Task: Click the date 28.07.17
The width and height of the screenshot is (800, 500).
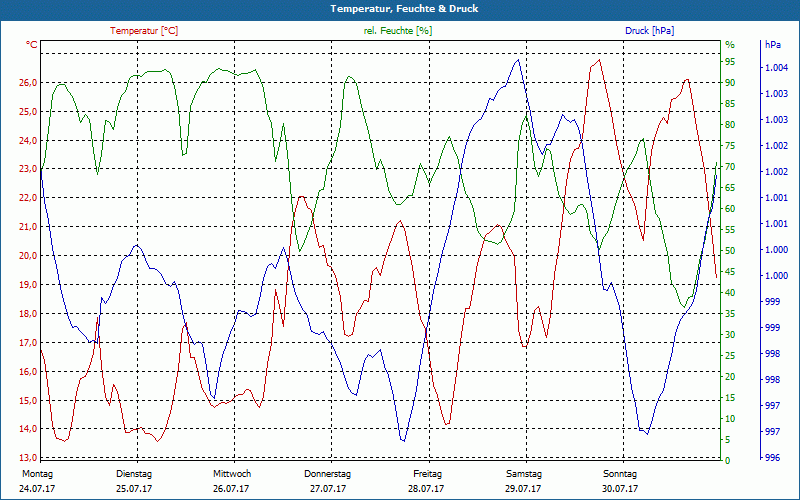Action: (x=426, y=489)
